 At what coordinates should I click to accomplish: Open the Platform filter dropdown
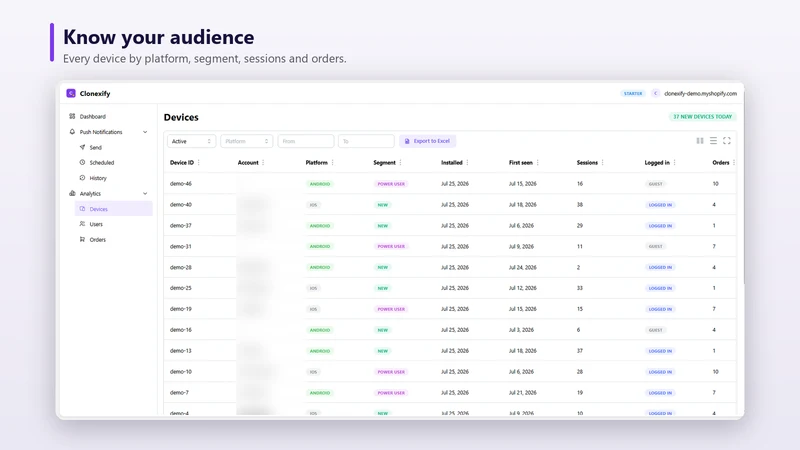pos(246,141)
